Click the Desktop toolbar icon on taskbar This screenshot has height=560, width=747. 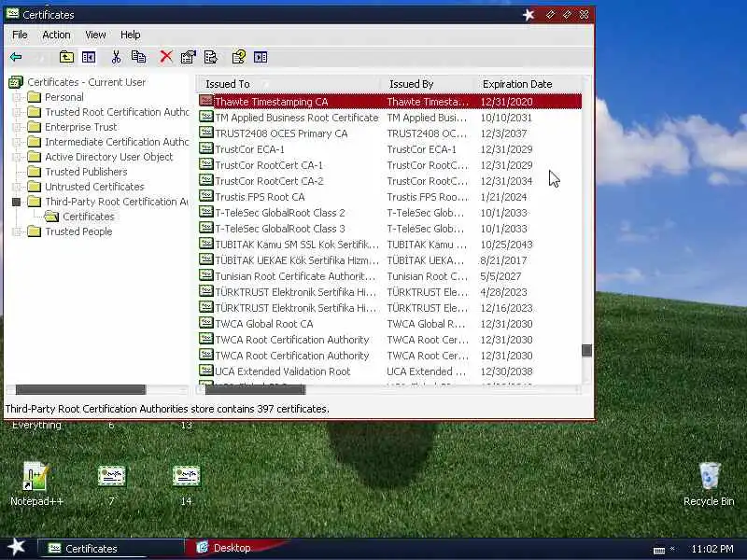(203, 548)
